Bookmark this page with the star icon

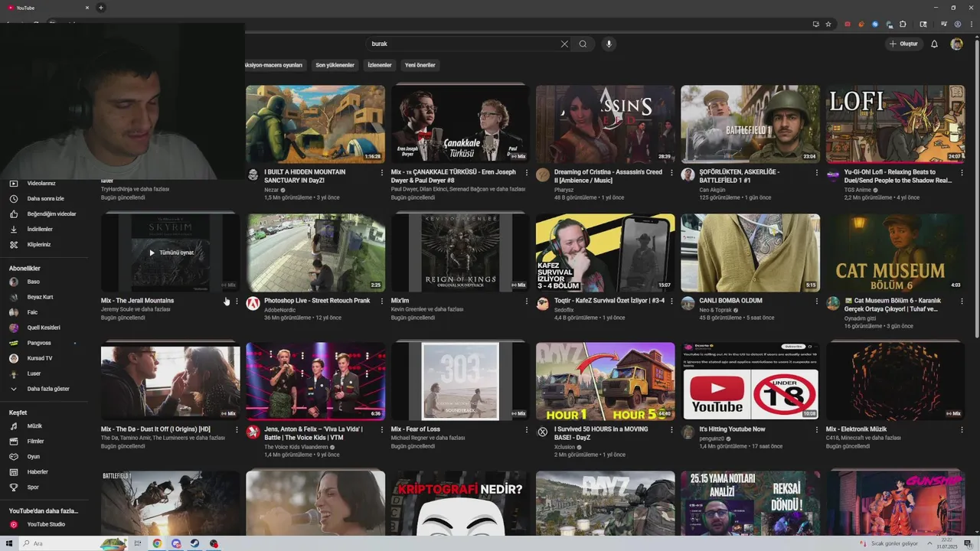click(828, 24)
